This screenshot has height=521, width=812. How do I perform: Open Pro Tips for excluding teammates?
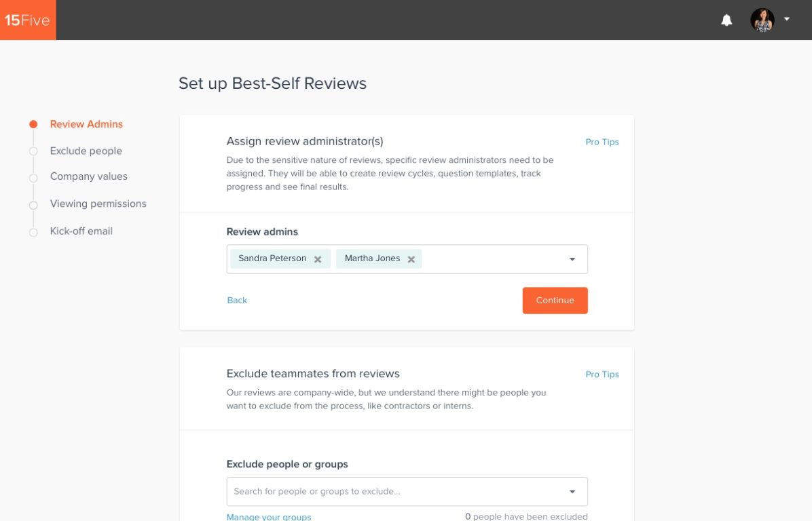(x=602, y=374)
